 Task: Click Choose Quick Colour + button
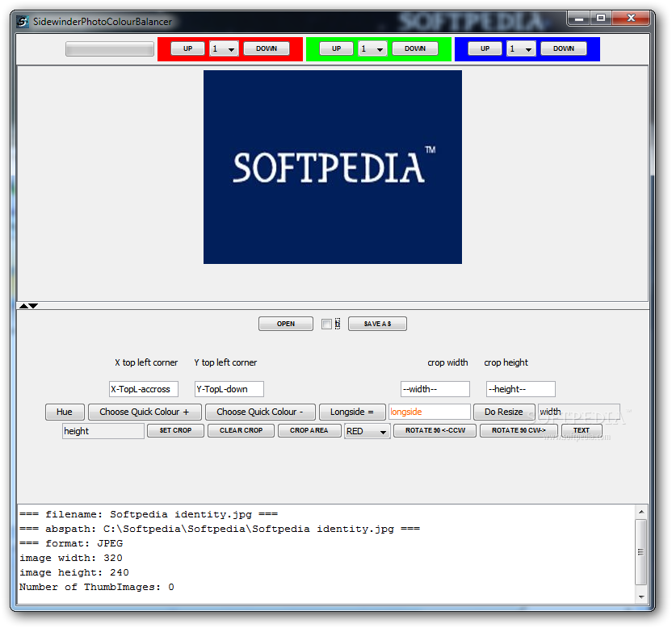[145, 412]
